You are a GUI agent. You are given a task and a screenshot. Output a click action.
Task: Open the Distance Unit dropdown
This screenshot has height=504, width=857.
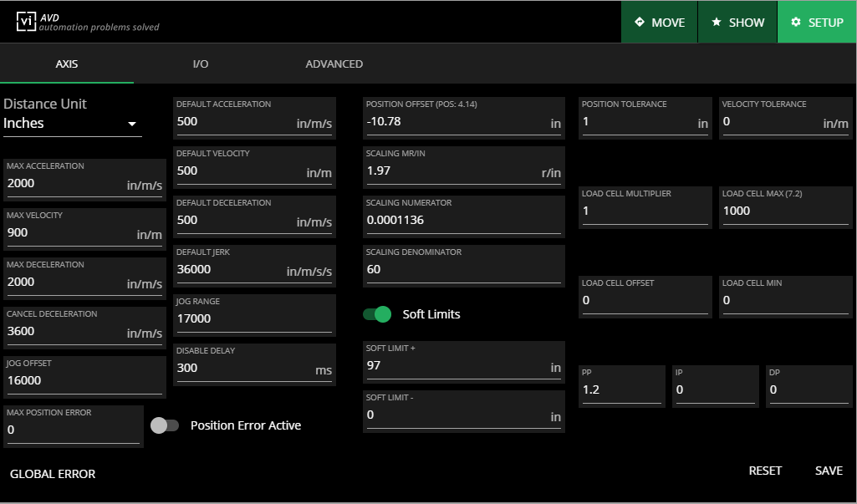pos(72,124)
